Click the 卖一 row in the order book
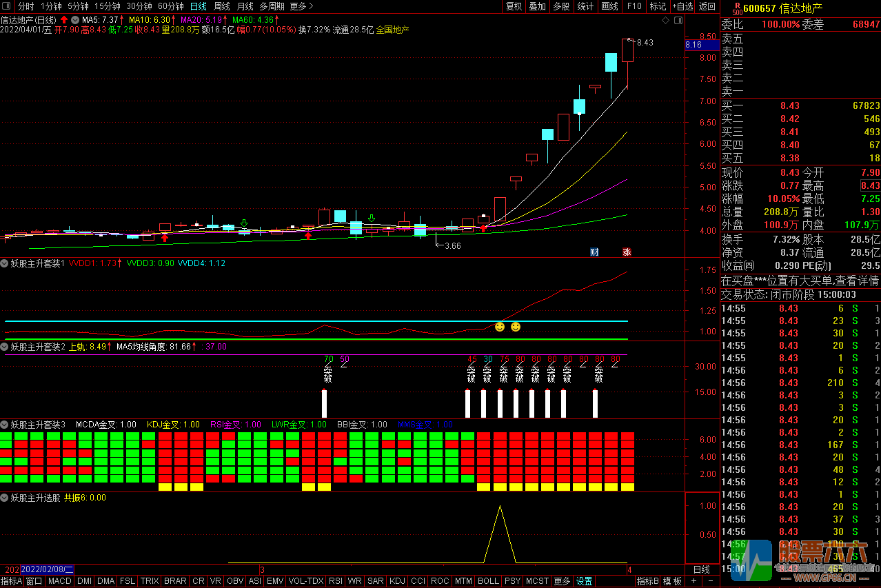Screen dimensions: 881x588 [x=800, y=91]
